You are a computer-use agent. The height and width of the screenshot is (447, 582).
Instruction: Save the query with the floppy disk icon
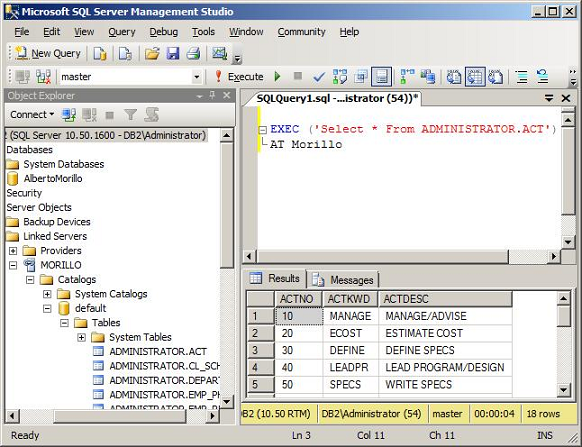(173, 54)
